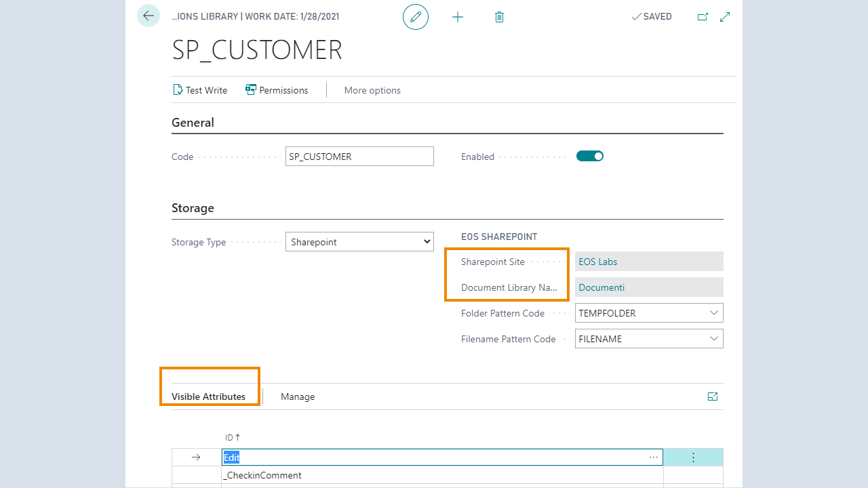
Task: Select the Edit row's arrow indicator
Action: (x=196, y=457)
